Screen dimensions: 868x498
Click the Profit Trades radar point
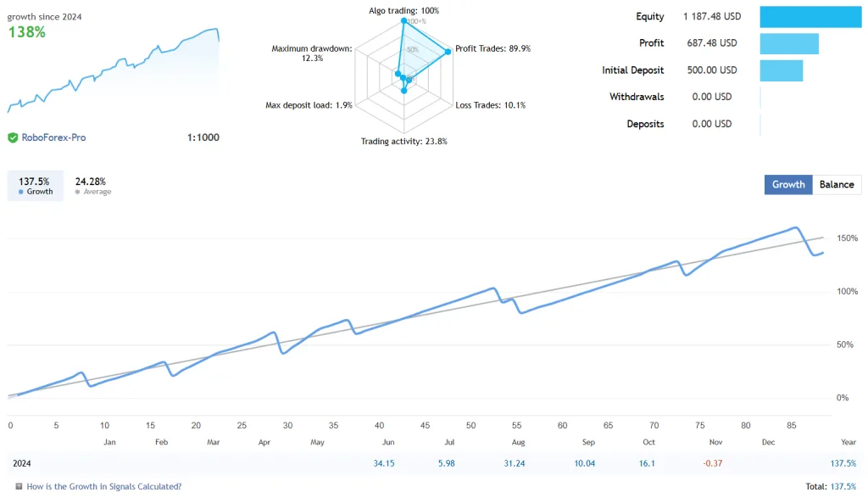coord(448,52)
